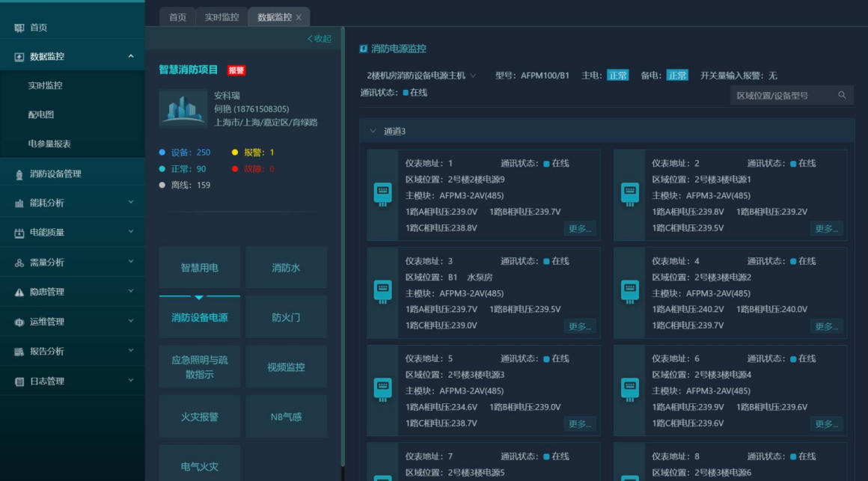868x481 pixels.
Task: Click the search magnifier icon in 区域位置 field
Action: pyautogui.click(x=842, y=95)
